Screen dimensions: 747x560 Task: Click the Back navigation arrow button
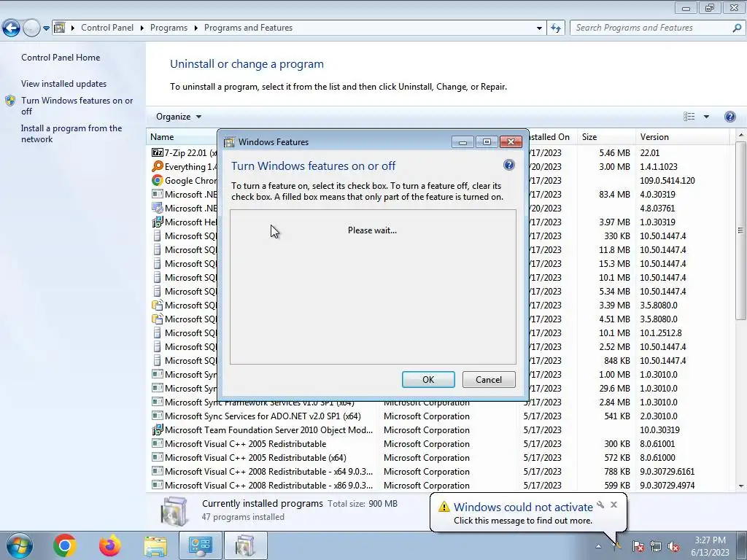pos(12,28)
